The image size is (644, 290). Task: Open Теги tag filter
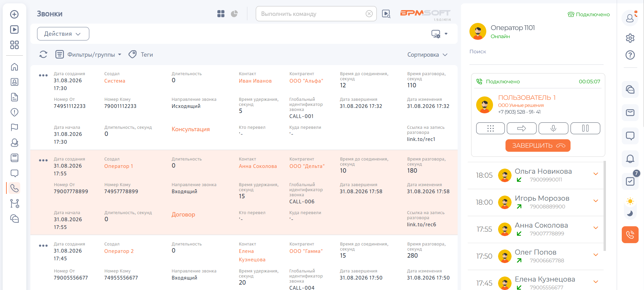coord(141,54)
